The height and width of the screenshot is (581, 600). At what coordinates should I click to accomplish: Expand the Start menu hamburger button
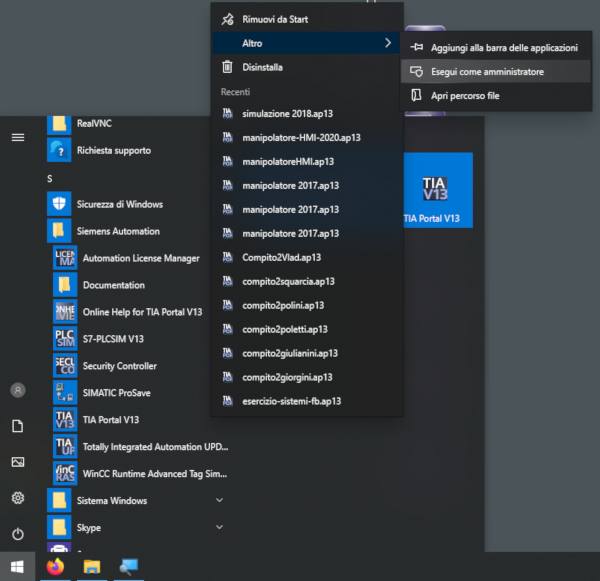(17, 137)
